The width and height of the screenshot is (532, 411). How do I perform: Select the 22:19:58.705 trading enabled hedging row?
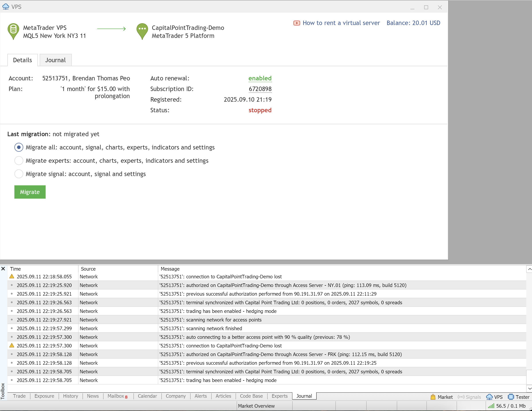click(x=267, y=380)
